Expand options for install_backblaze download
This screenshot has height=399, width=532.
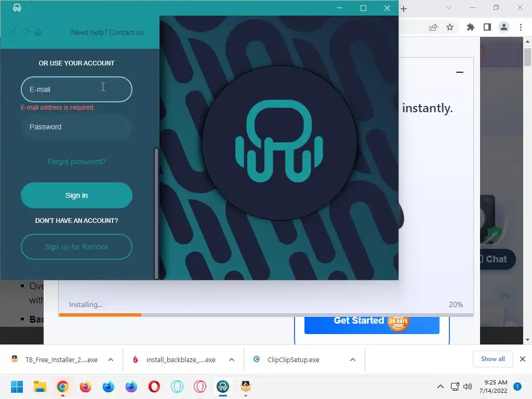(232, 360)
